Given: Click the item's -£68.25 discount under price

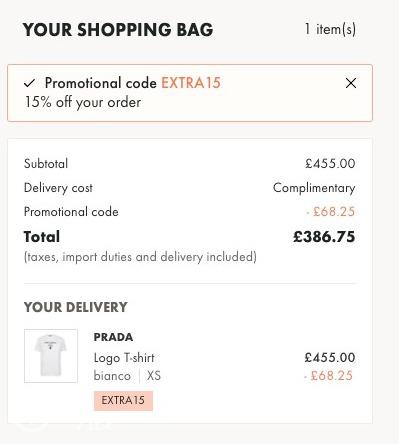Looking at the screenshot, I should 328,376.
